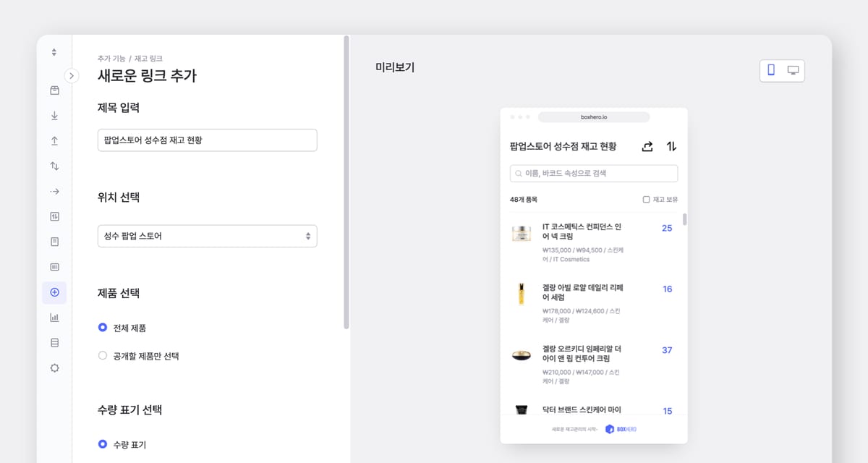The height and width of the screenshot is (463, 868).
Task: Choose the 공개할 제품만 선택 radio option
Action: [x=102, y=355]
